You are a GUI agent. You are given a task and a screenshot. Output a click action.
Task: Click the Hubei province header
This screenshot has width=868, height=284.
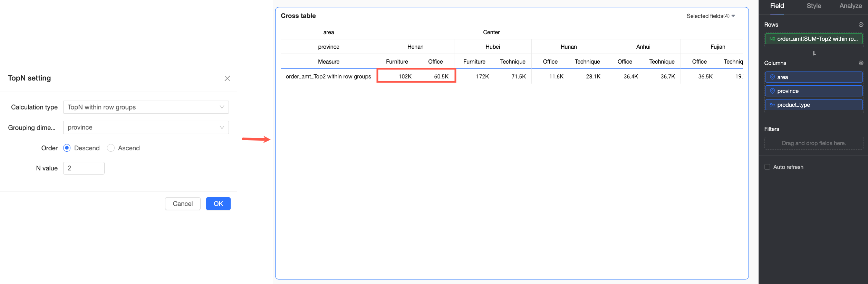493,47
